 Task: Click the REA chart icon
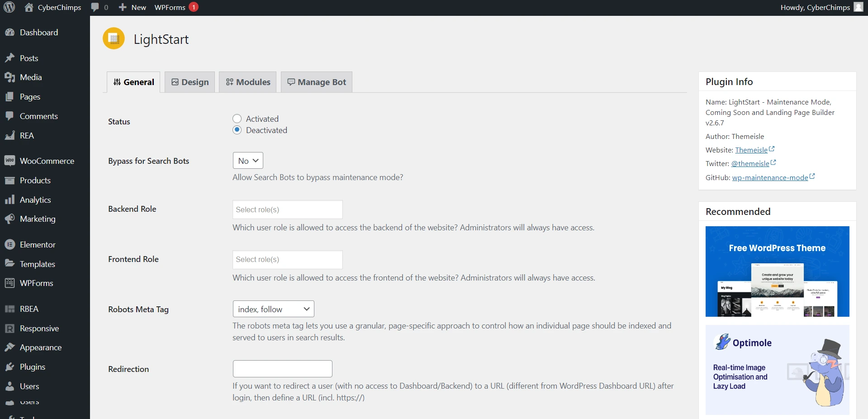(10, 136)
